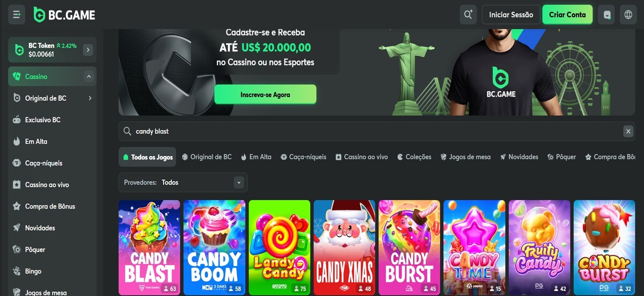Click the Inscreva-se Agora banner button
This screenshot has height=296, width=644.
coord(265,94)
